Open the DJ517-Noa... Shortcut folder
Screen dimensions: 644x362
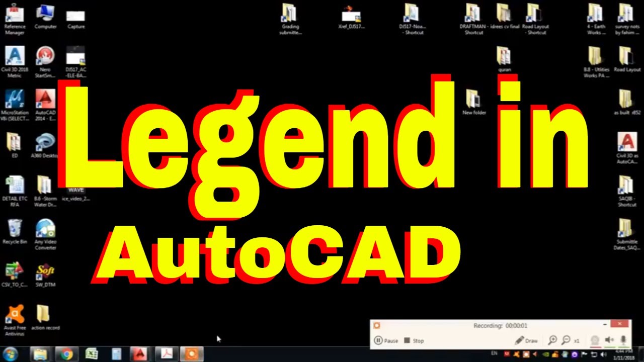pos(412,20)
